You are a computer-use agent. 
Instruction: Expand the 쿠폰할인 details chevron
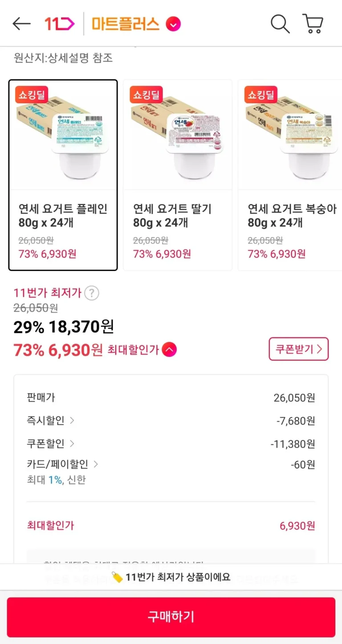coord(72,443)
